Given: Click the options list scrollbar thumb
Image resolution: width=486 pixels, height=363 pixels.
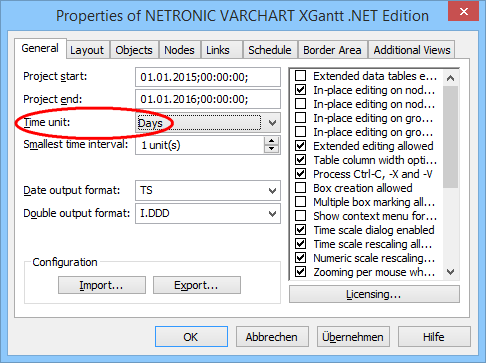Looking at the screenshot, I should [x=451, y=137].
